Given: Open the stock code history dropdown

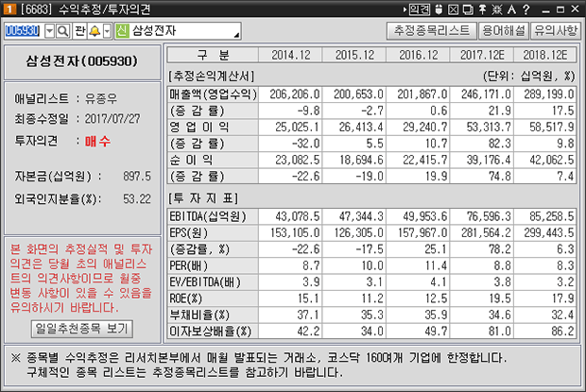Looking at the screenshot, I should (x=50, y=31).
